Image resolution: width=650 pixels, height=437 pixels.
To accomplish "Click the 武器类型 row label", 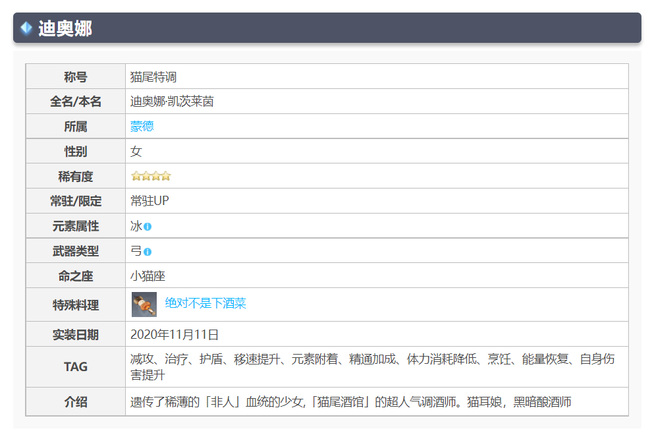I will [x=75, y=251].
